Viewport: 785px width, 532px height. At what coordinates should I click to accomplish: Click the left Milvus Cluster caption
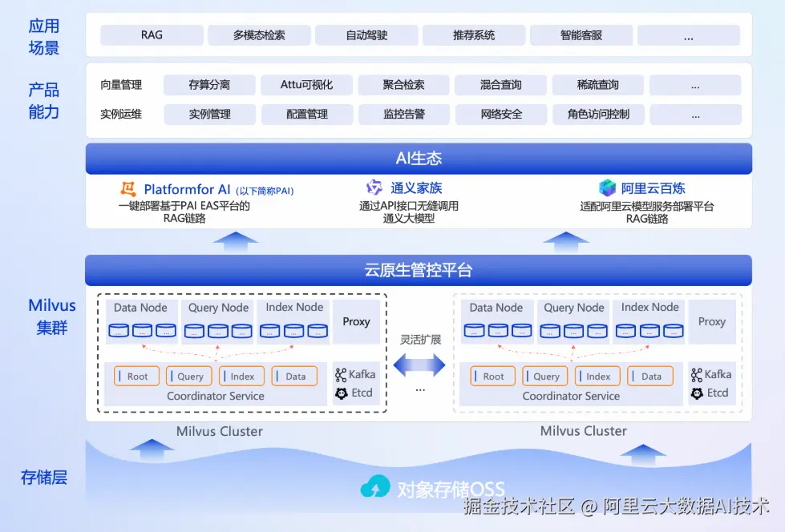[219, 431]
